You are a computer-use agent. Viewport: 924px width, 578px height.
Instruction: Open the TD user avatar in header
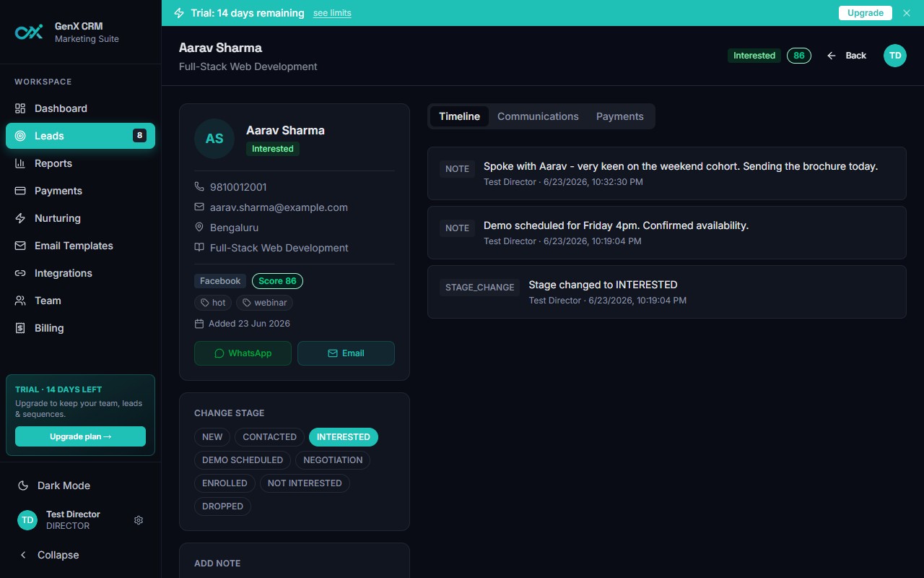(x=895, y=56)
